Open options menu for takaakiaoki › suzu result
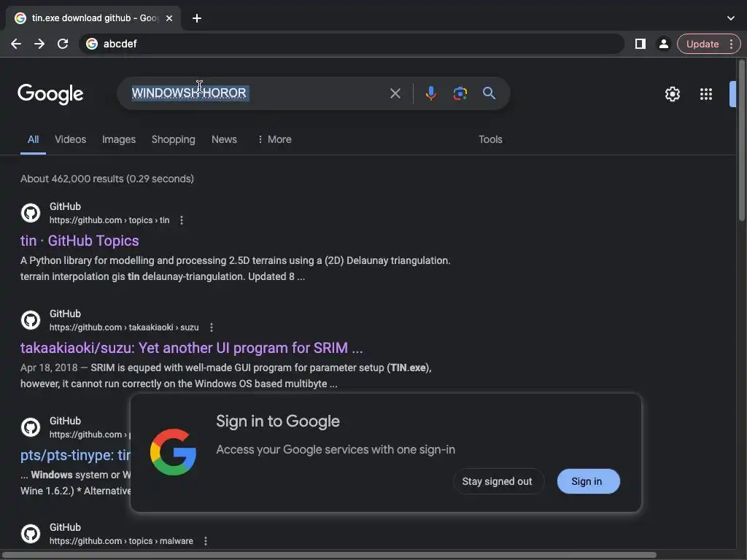 tap(212, 327)
